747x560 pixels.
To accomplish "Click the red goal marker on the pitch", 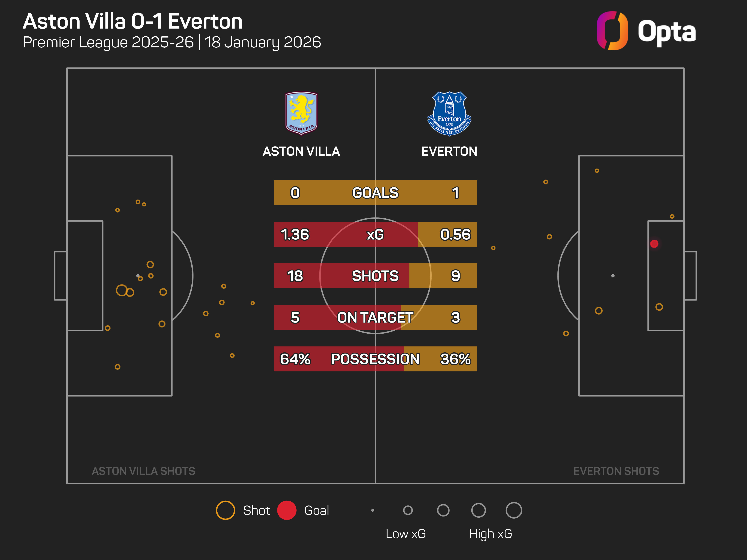I will 654,244.
